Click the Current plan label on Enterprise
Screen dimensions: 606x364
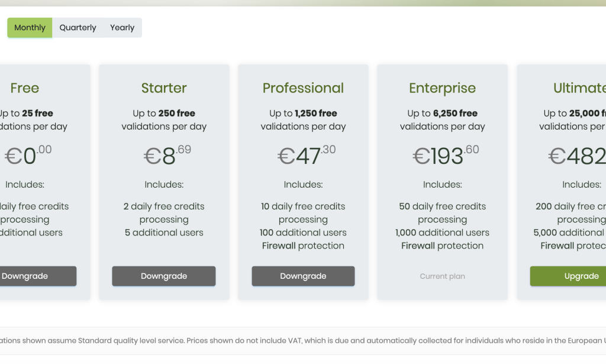(442, 276)
